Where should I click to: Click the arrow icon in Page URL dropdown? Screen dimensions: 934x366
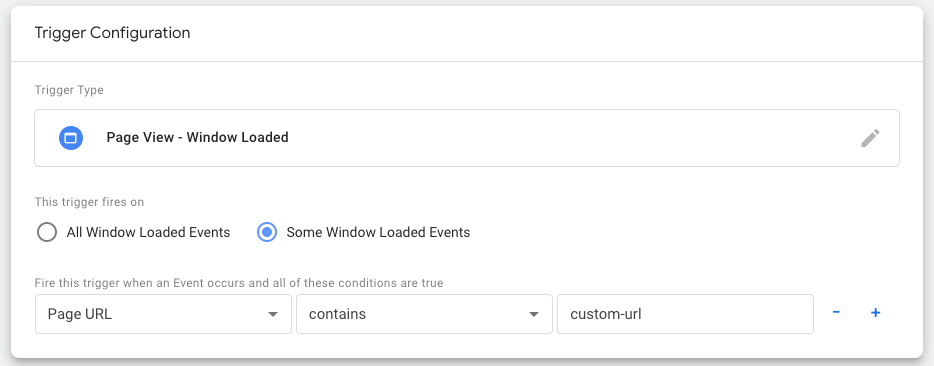point(273,314)
